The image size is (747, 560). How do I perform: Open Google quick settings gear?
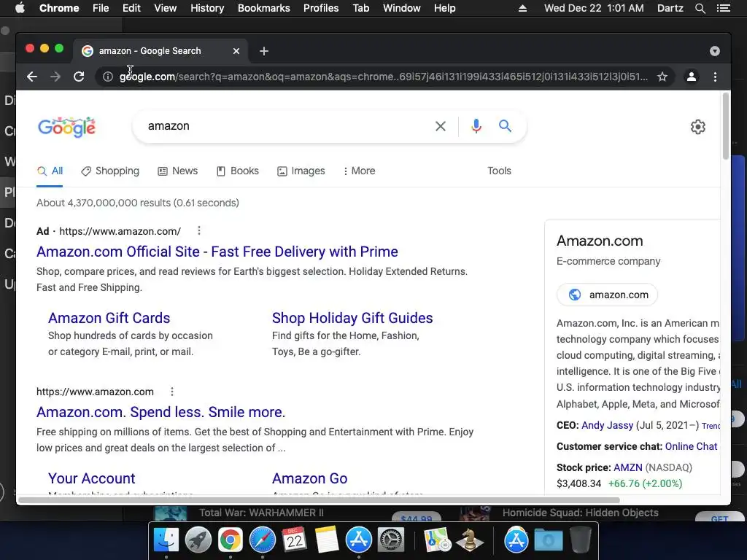tap(698, 127)
